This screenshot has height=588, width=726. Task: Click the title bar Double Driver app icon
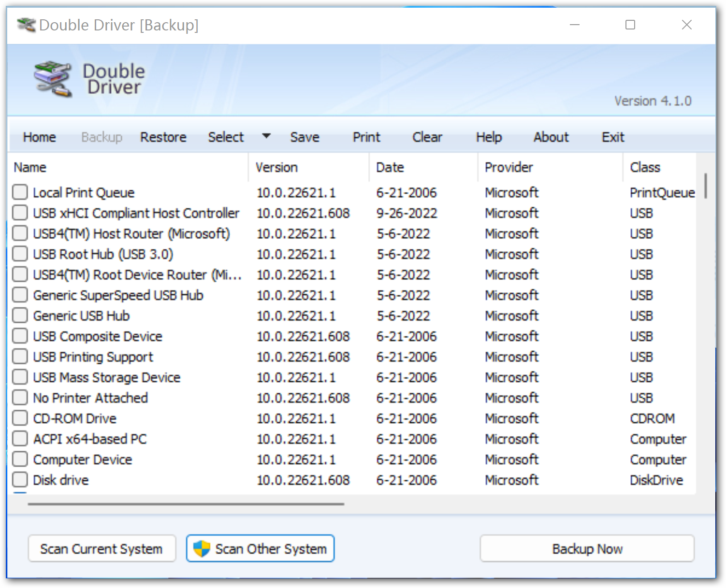point(26,25)
